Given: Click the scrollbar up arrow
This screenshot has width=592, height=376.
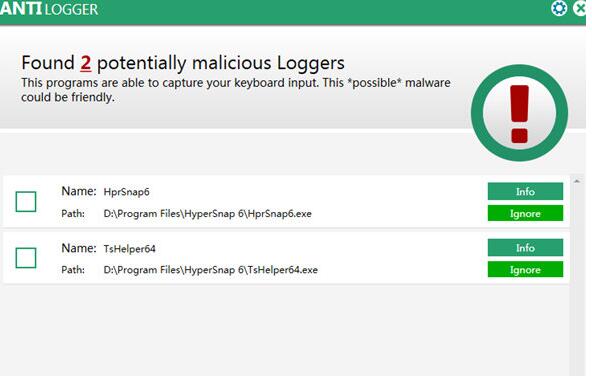Looking at the screenshot, I should pos(577,182).
